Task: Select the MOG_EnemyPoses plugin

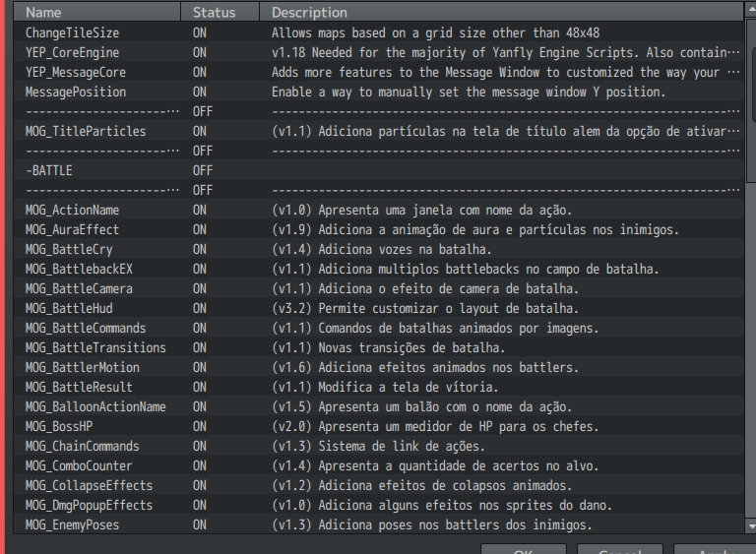Action: pyautogui.click(x=378, y=525)
